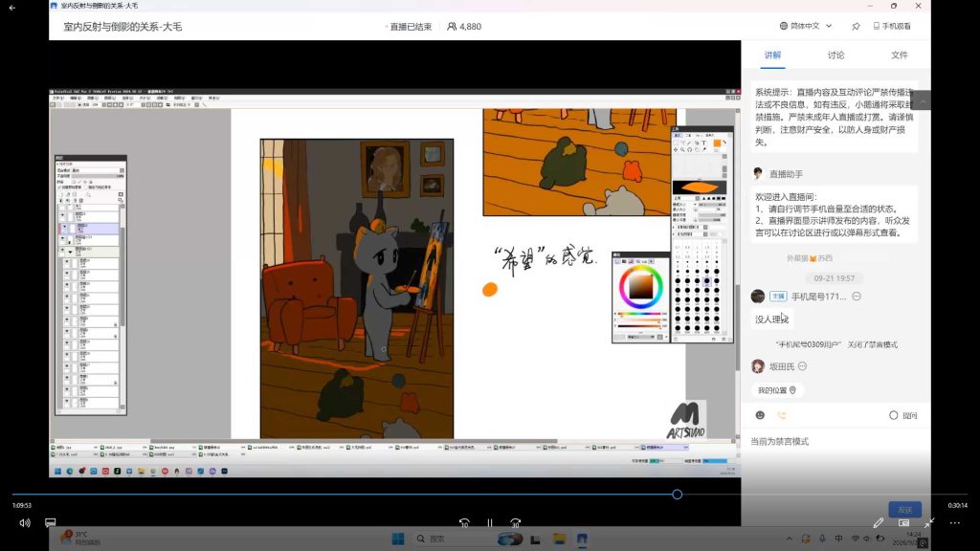Image resolution: width=980 pixels, height=551 pixels.
Task: Open 手机观看 phone viewing option
Action: [x=892, y=26]
